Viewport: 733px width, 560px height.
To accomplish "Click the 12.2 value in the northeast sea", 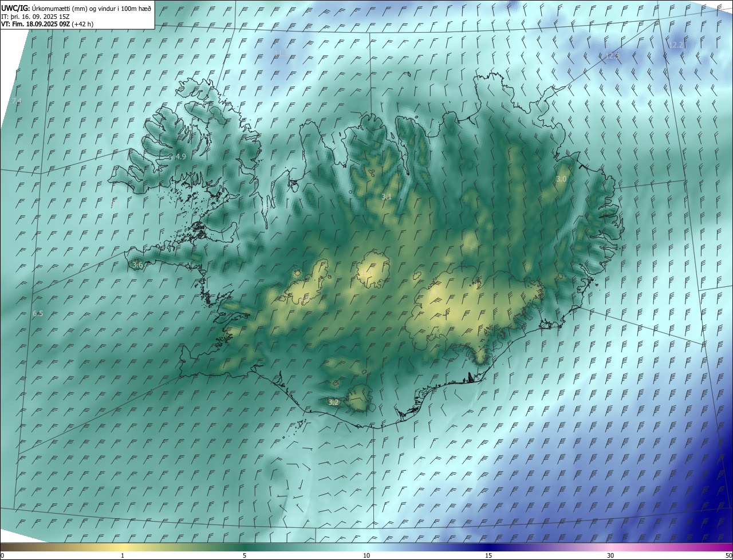I will click(x=676, y=45).
